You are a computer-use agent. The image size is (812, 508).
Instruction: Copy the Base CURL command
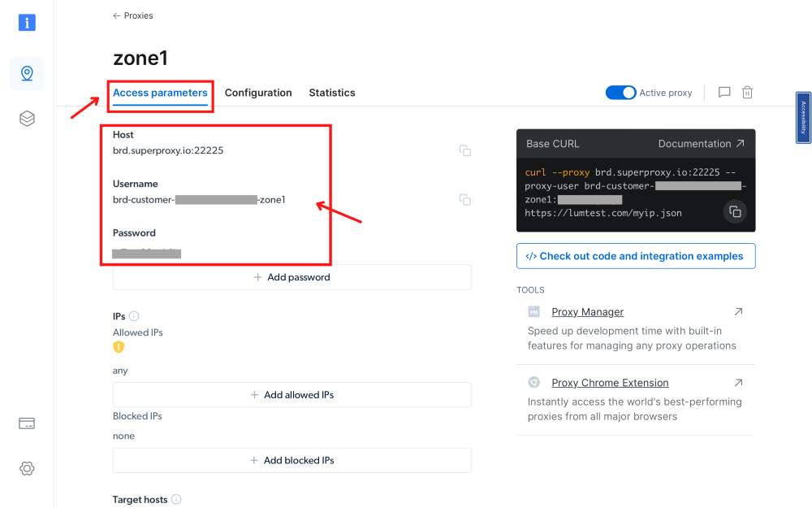click(x=735, y=211)
